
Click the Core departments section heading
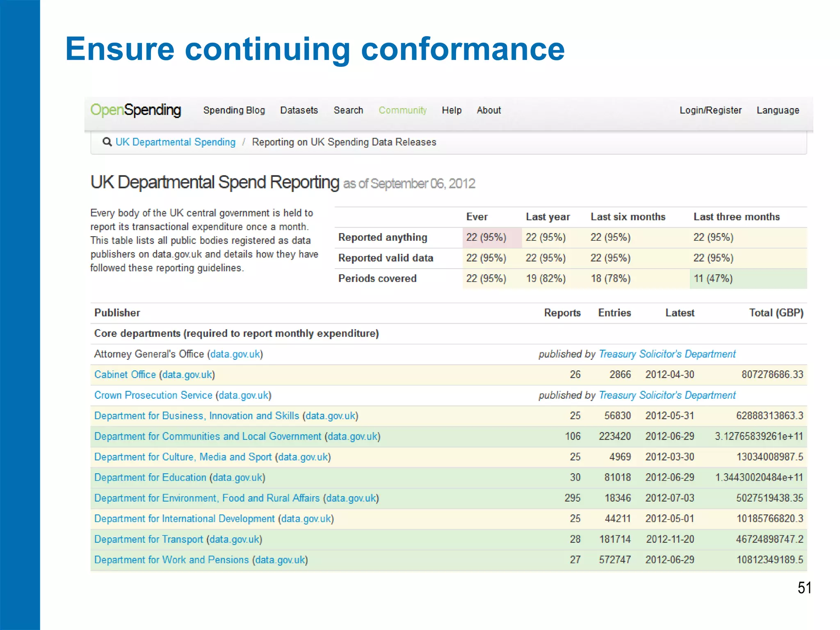236,333
